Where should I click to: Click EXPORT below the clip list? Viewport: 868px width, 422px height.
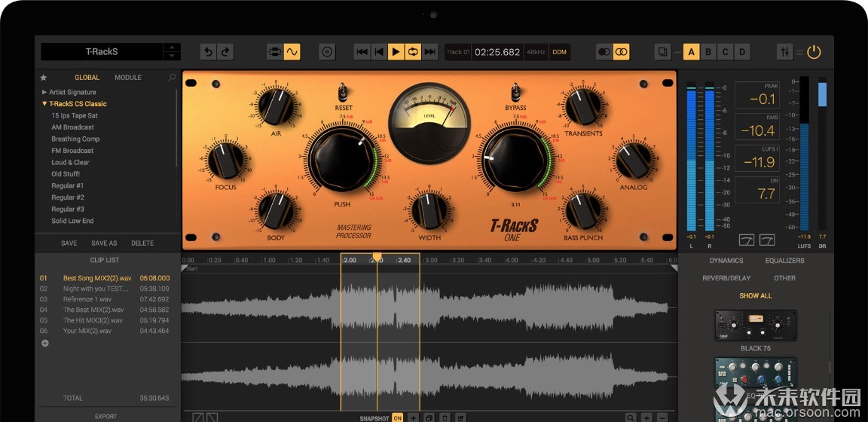105,417
